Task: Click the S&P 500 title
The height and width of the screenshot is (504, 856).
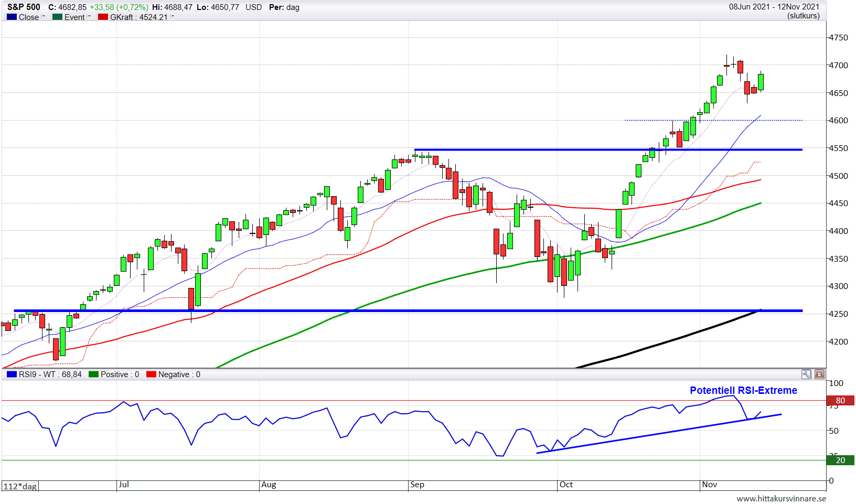Action: [24, 7]
